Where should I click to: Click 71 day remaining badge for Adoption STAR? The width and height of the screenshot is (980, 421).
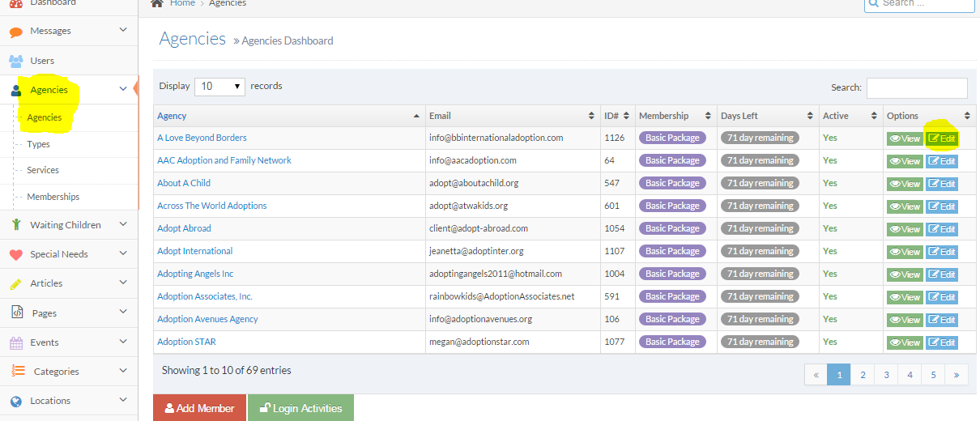[x=760, y=342]
